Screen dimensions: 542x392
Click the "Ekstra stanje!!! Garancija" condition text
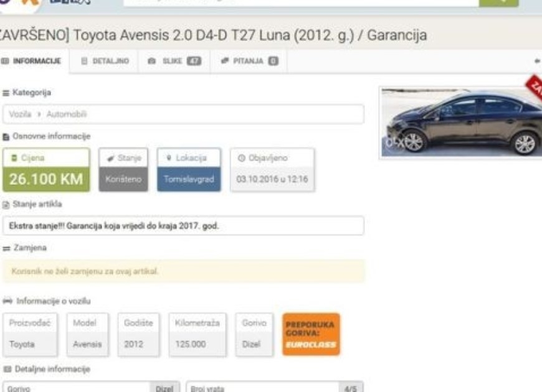coord(114,226)
